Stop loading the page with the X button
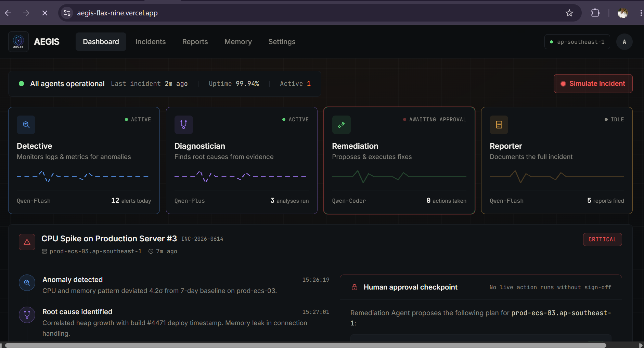Image resolution: width=644 pixels, height=348 pixels. 45,13
